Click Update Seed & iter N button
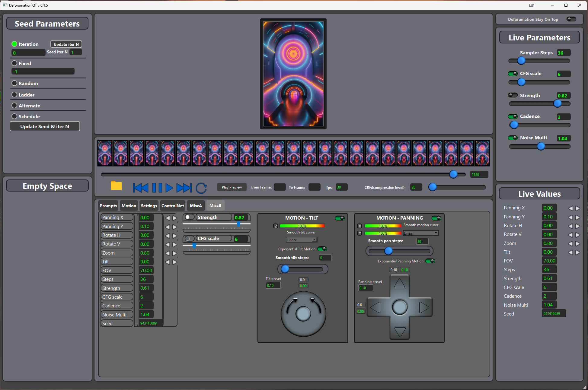Screen dimensions: 588x390 (x=45, y=126)
